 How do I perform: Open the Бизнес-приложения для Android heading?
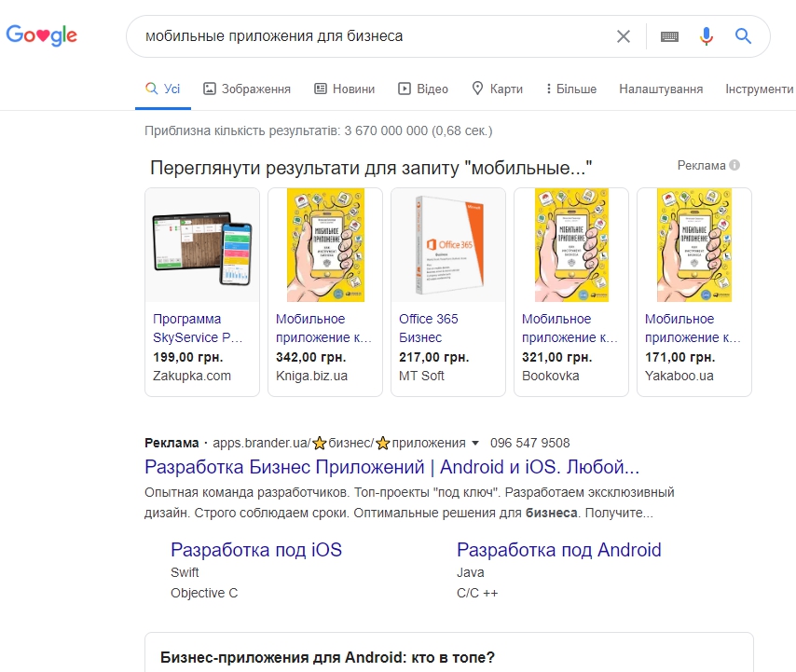327,657
